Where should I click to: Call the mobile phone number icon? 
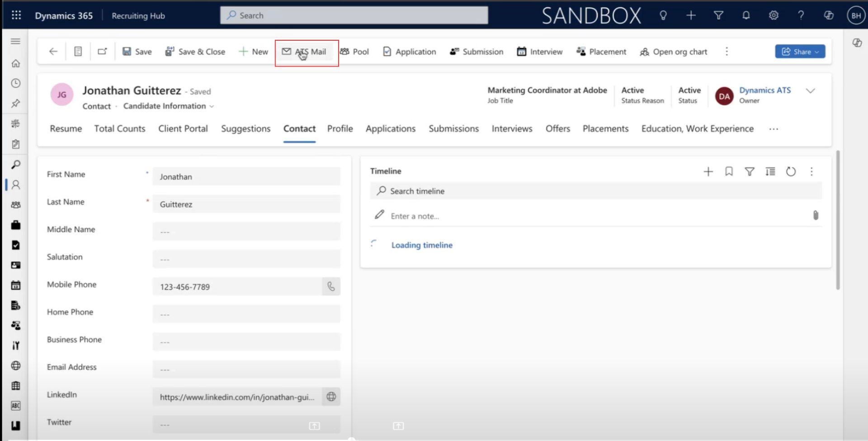(x=331, y=286)
